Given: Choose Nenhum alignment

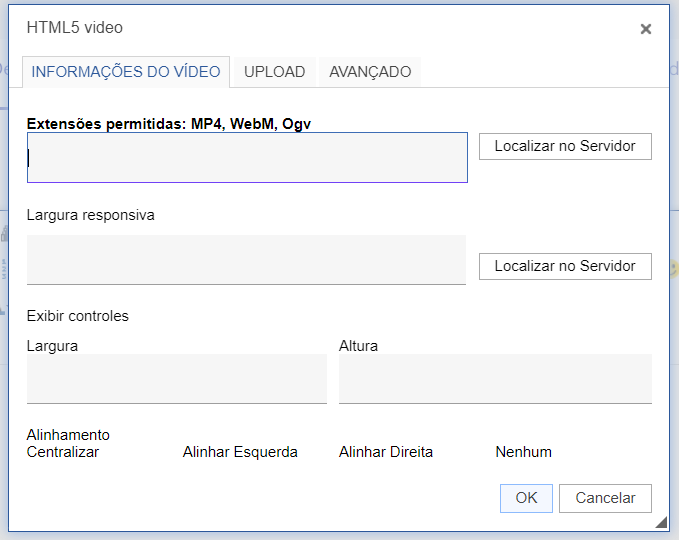Looking at the screenshot, I should pyautogui.click(x=524, y=452).
